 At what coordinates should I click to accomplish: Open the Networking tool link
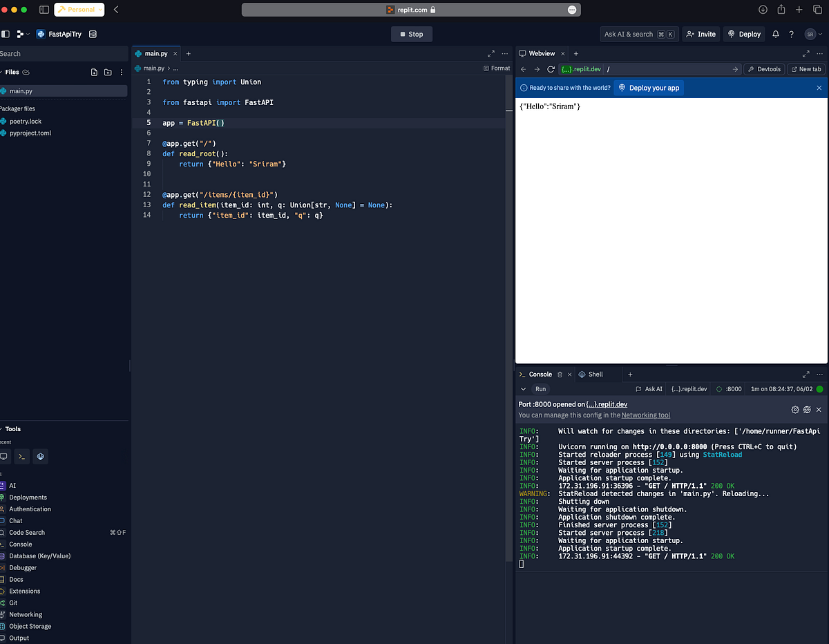pos(646,415)
